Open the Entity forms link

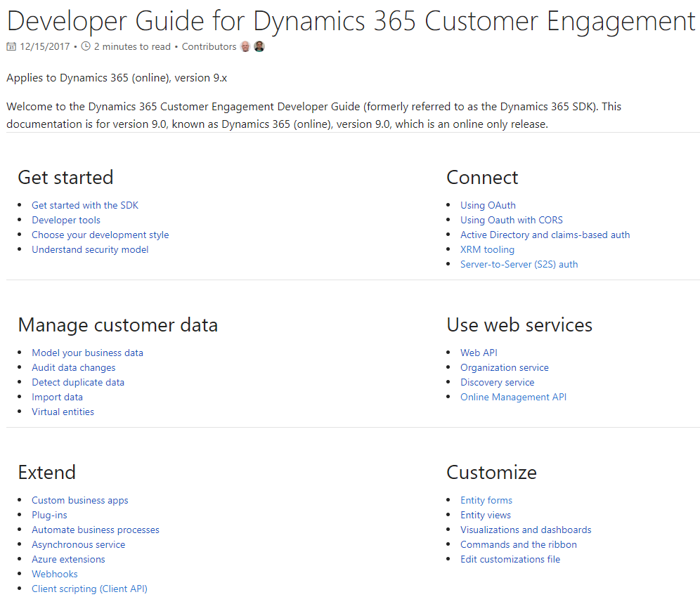486,500
